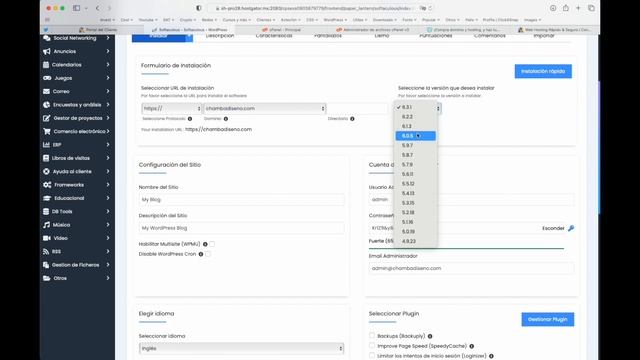This screenshot has width=640, height=360.
Task: Click the RSS feed icon
Action: coord(46,251)
